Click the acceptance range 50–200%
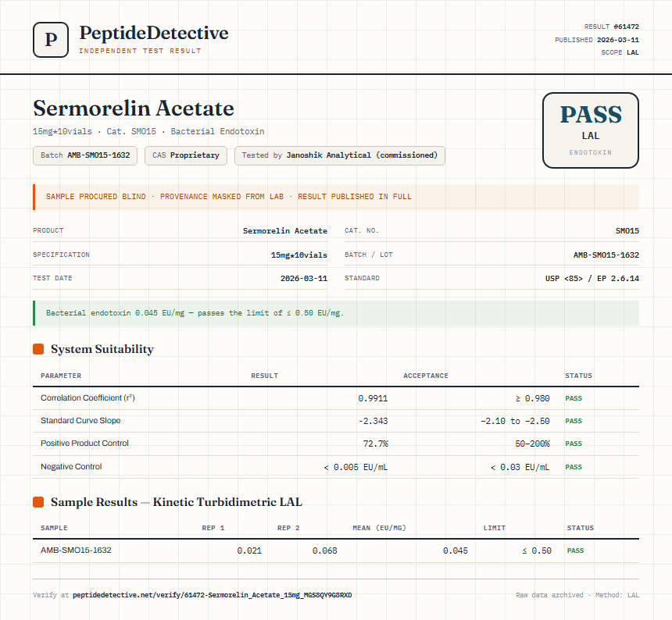Screen dimensions: 672x620 (x=532, y=444)
